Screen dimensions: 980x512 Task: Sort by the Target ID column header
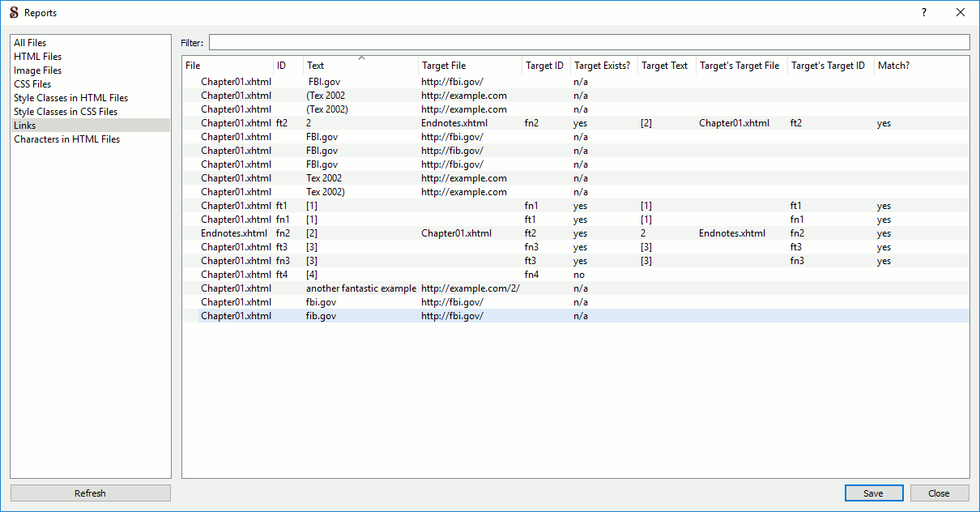coord(547,66)
